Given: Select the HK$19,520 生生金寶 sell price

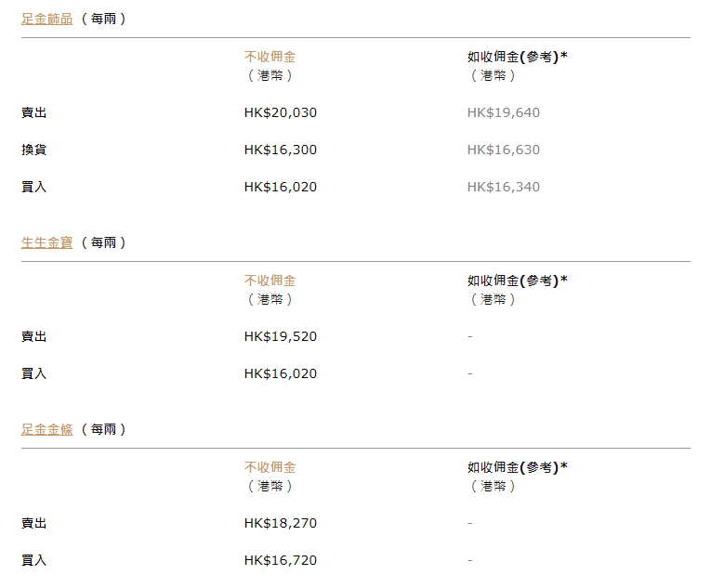Looking at the screenshot, I should [281, 336].
